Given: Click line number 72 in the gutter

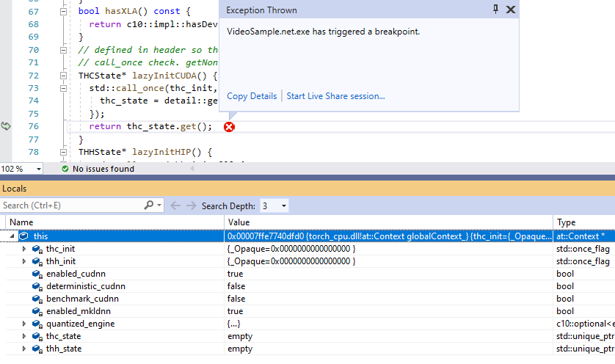Looking at the screenshot, I should 33,76.
